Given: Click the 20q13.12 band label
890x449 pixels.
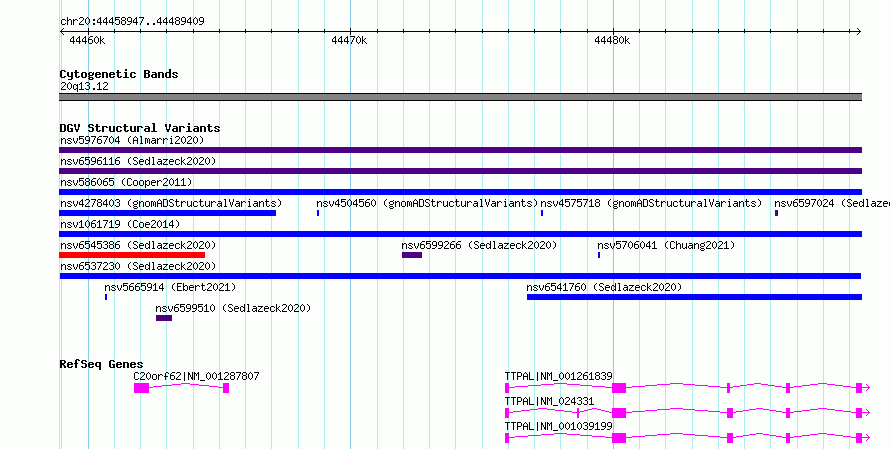Looking at the screenshot, I should click(84, 86).
